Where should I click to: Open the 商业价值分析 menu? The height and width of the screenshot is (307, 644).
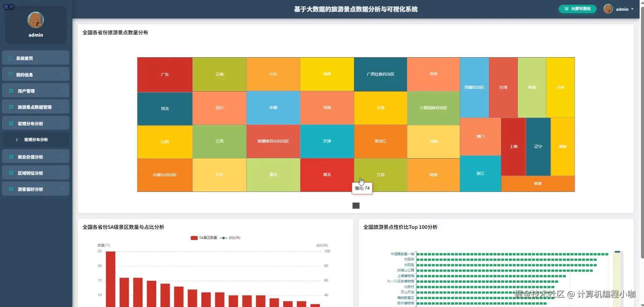pyautogui.click(x=36, y=157)
